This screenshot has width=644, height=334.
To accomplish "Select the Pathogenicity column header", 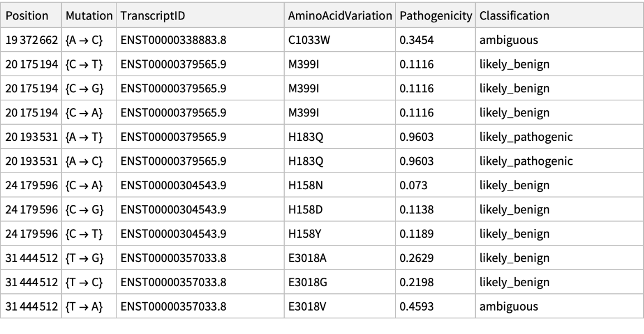I will click(x=435, y=16).
